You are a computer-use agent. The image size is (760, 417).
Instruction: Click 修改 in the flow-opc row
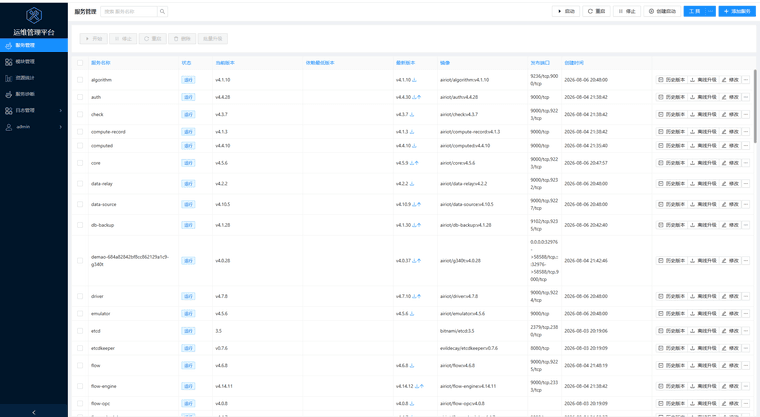pos(730,403)
